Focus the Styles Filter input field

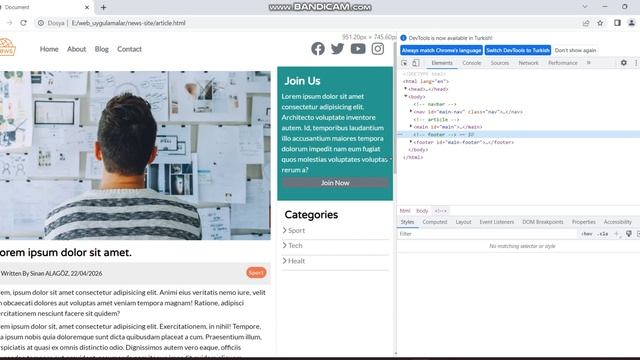coord(488,234)
